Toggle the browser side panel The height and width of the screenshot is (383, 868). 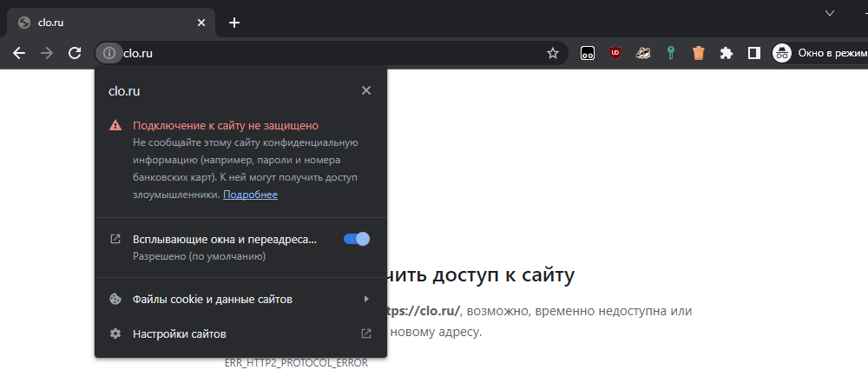point(754,53)
